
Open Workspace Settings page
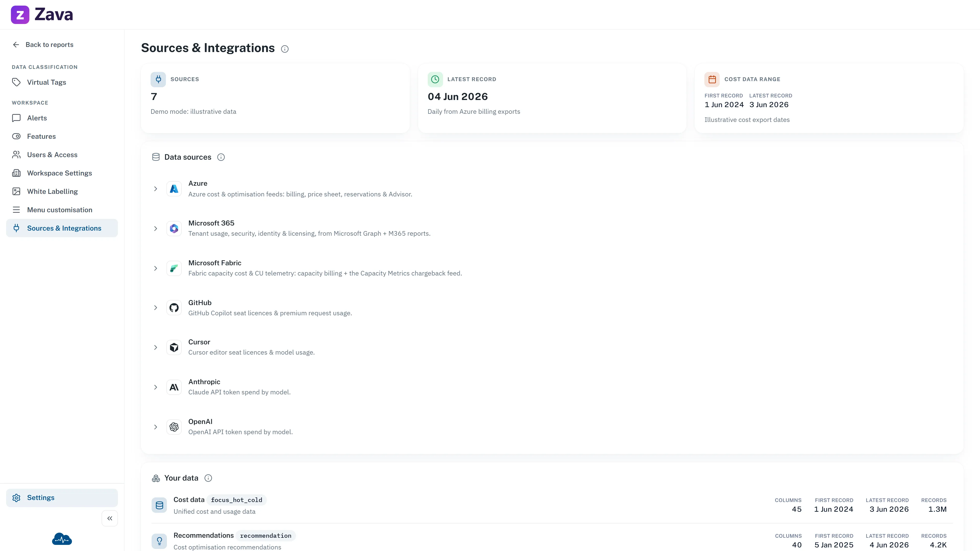point(62,173)
